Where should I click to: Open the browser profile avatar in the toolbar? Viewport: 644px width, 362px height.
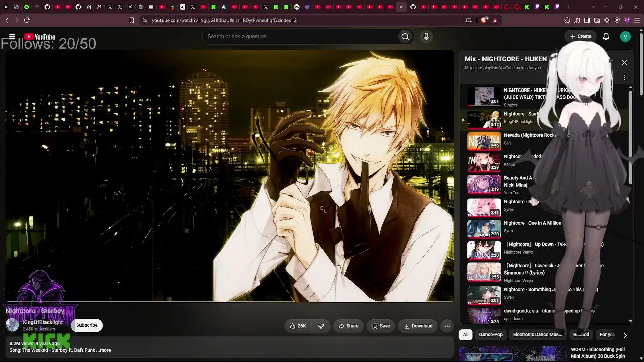tap(627, 20)
